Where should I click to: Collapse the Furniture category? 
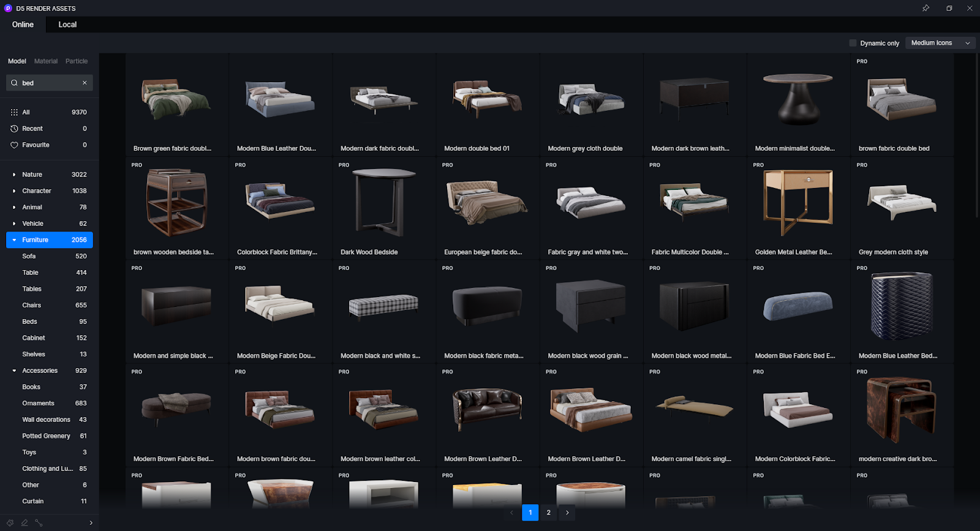coord(14,240)
